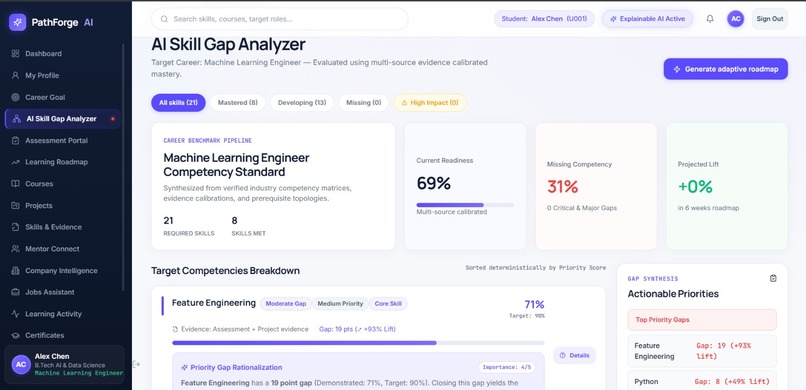Click the Python gap entry in Actionable Priorities
806x390 pixels.
702,381
